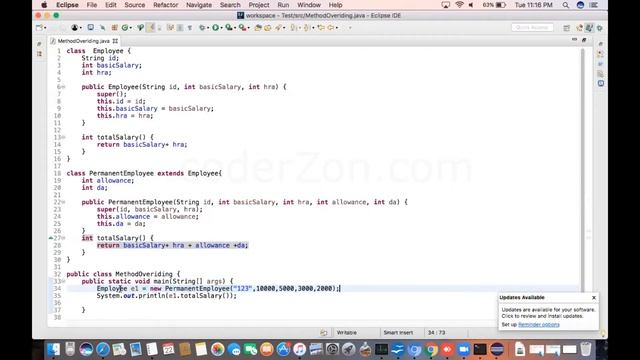Screen dimensions: 640x360
Task: Click the New Java Package icon
Action: click(114, 28)
